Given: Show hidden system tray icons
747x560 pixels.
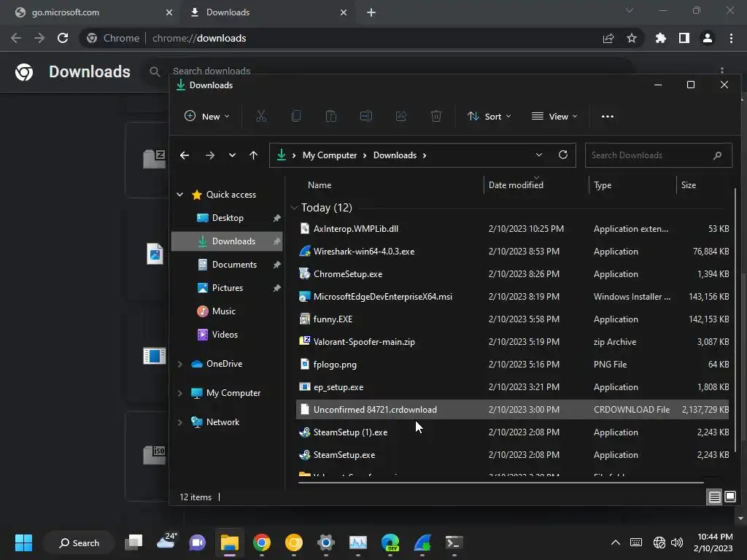Looking at the screenshot, I should pos(616,542).
